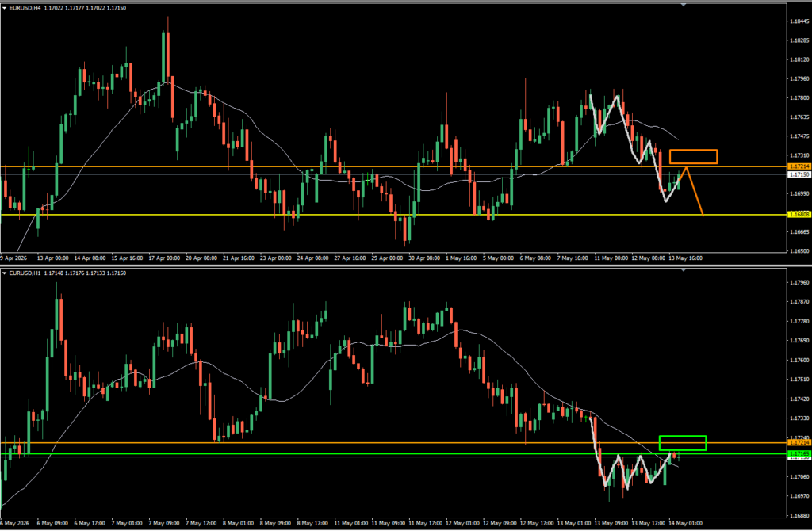Click the 1.17420 price axis label
This screenshot has width=812, height=531.
[x=799, y=399]
